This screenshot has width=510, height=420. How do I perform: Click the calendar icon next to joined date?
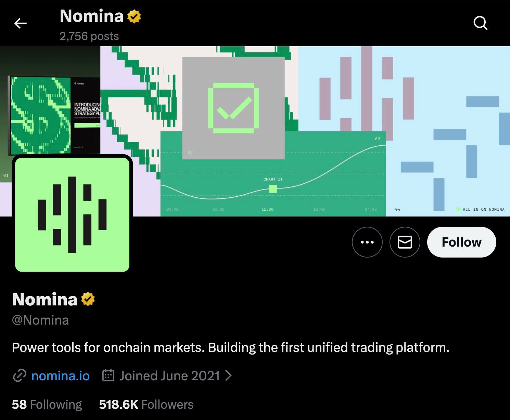[108, 376]
